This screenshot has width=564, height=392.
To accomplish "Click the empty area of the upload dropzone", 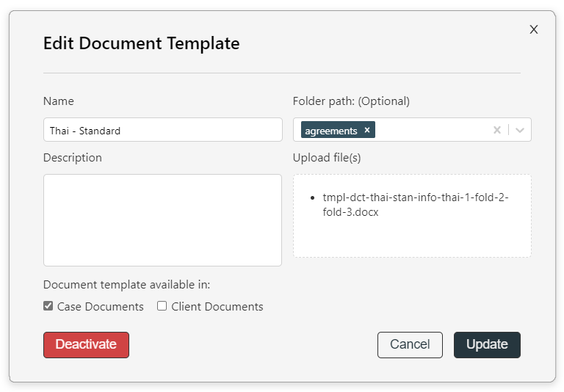I will click(x=412, y=239).
